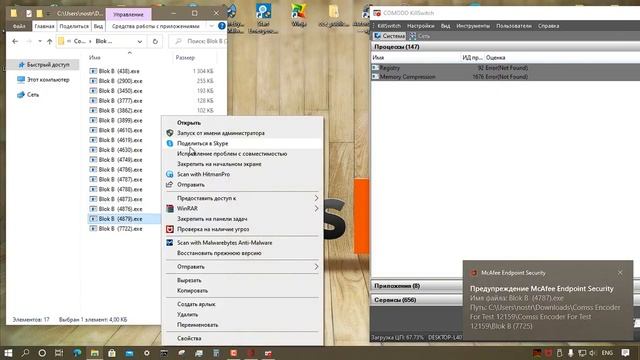The image size is (640, 360).
Task: Click the McAfee threat scan shield icon
Action: (x=170, y=229)
